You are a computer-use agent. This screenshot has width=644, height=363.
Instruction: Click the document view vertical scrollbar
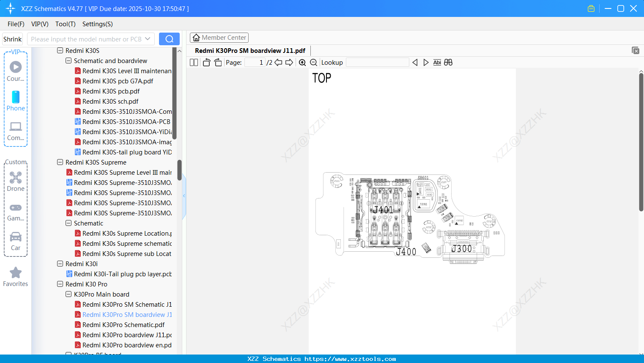click(641, 142)
